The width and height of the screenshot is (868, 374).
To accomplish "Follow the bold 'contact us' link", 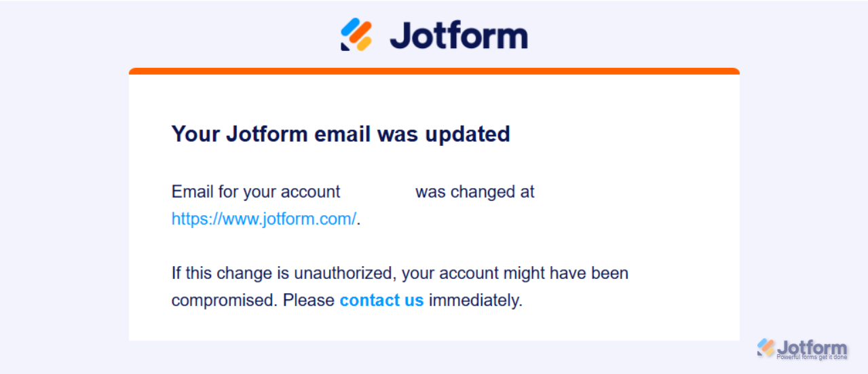I will click(381, 300).
